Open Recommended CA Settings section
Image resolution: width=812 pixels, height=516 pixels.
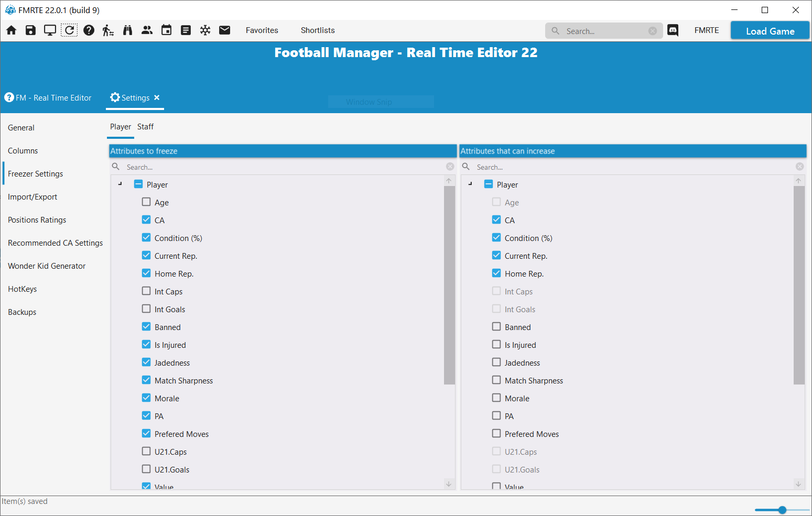56,243
